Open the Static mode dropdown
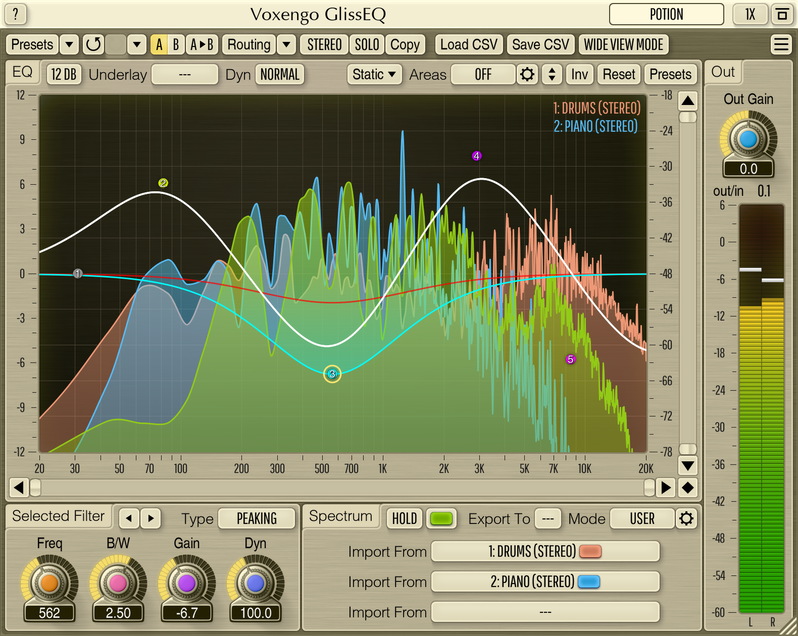This screenshot has height=636, width=798. pos(374,75)
